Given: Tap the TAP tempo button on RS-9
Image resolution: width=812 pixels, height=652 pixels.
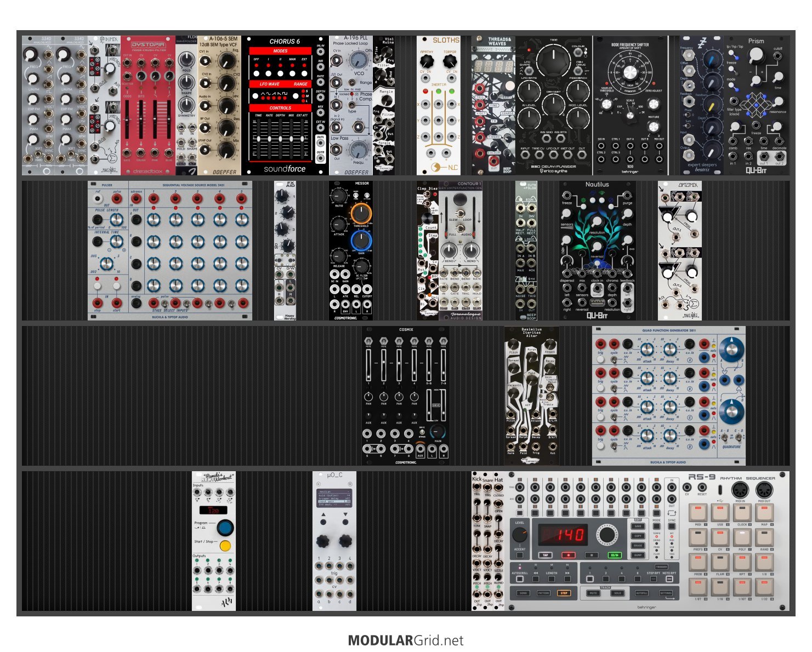Looking at the screenshot, I should (x=546, y=555).
